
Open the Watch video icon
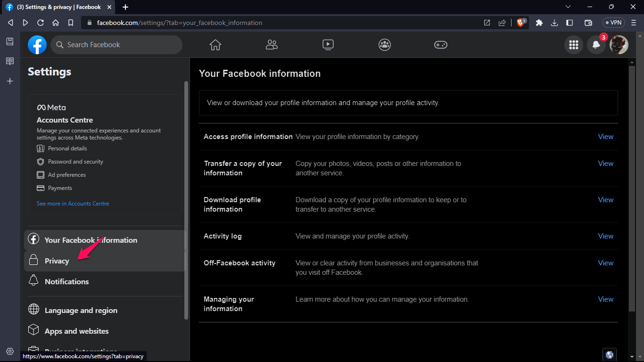coord(328,45)
